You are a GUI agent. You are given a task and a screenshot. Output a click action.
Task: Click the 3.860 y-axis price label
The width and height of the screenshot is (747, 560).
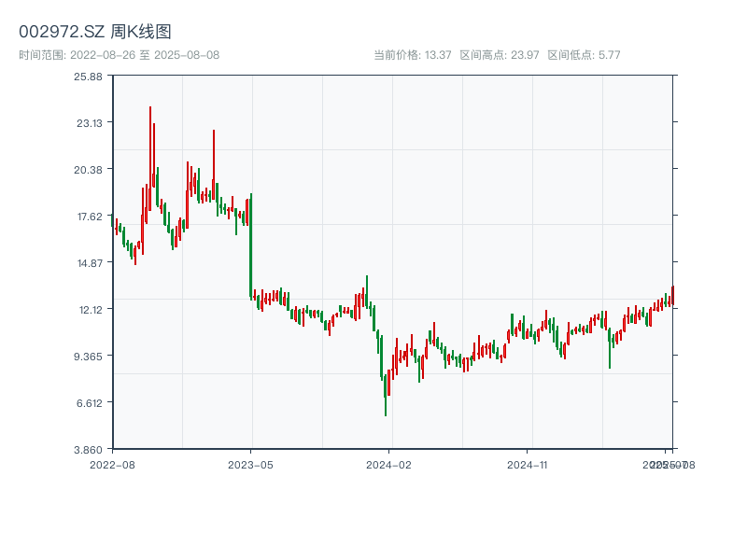(x=89, y=449)
